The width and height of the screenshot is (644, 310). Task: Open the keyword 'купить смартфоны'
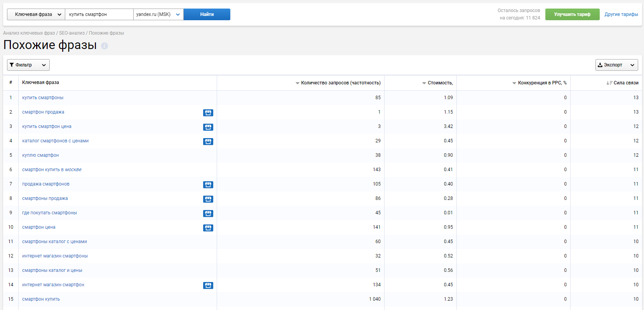click(x=43, y=98)
